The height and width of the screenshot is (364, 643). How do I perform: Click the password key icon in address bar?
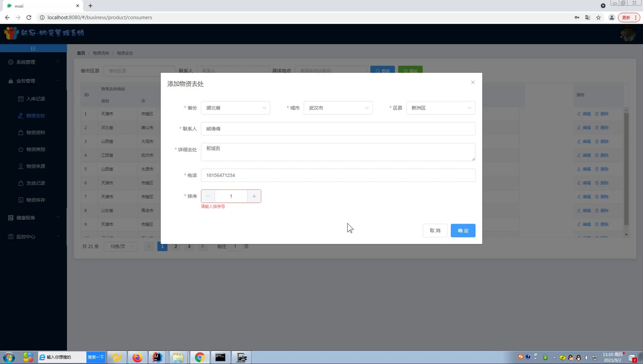click(x=577, y=17)
